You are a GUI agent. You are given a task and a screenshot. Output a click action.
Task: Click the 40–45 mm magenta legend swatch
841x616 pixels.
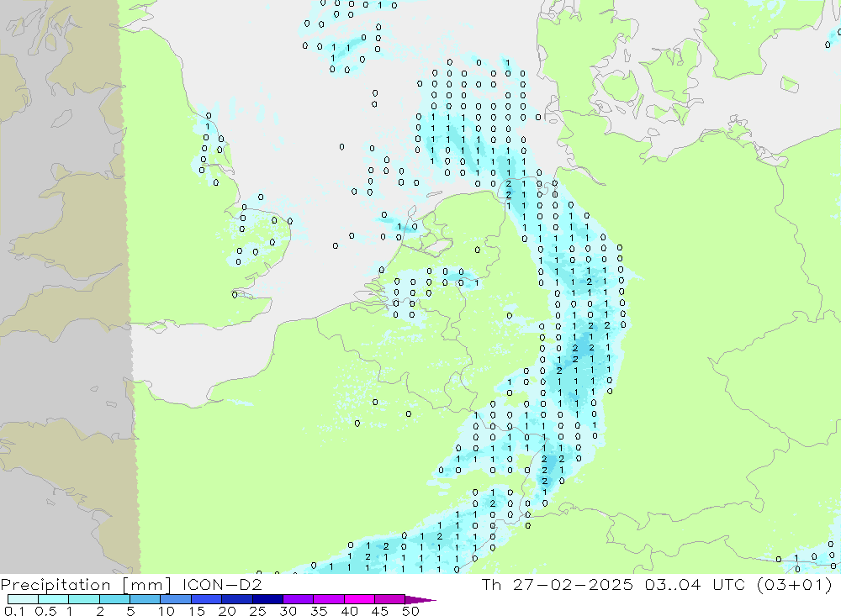coord(359,599)
